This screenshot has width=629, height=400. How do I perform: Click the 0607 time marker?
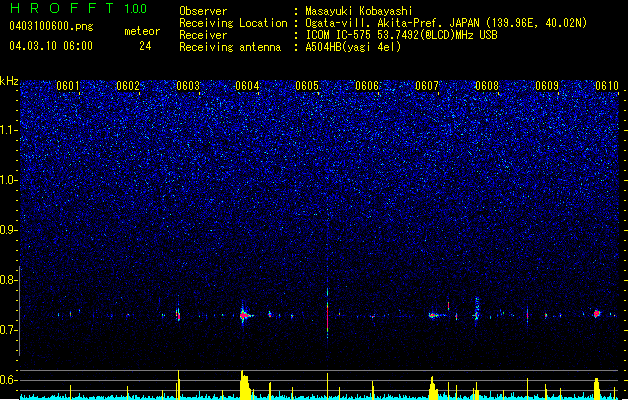point(427,85)
